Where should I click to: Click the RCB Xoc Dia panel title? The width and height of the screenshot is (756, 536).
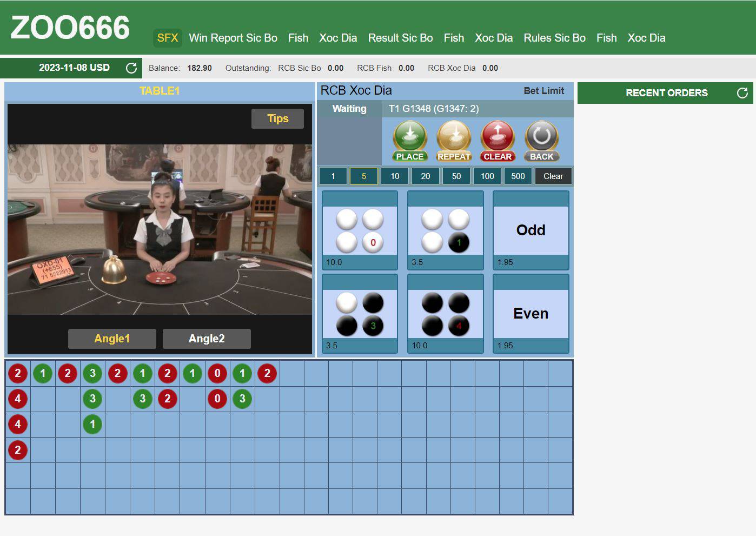(356, 90)
